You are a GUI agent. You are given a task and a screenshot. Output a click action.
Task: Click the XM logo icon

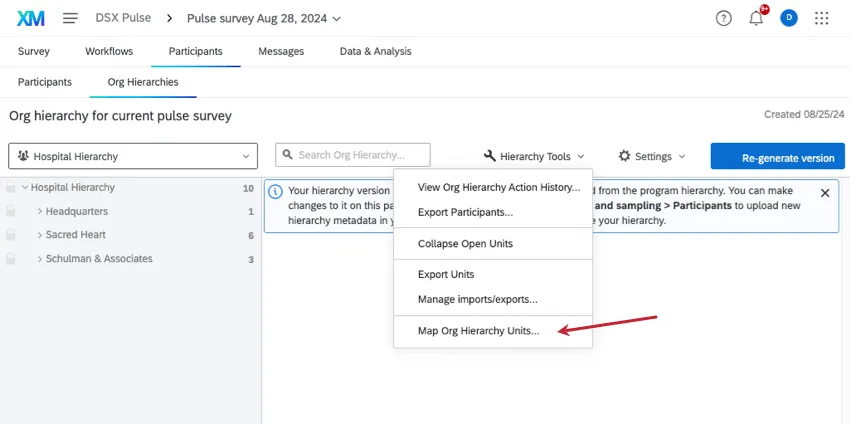30,18
